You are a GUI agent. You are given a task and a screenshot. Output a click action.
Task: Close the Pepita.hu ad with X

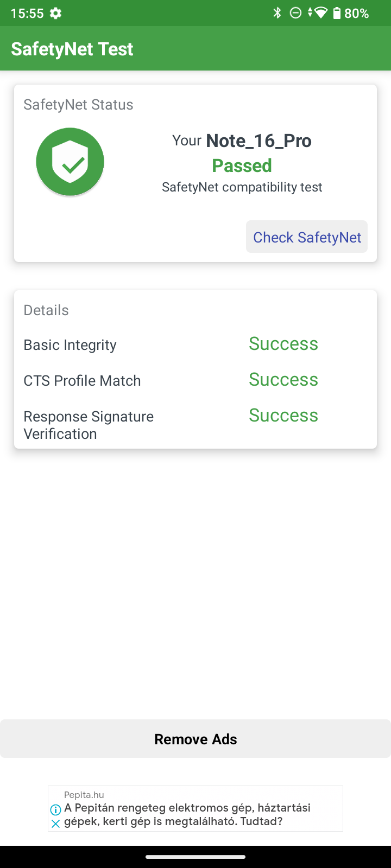tap(55, 824)
